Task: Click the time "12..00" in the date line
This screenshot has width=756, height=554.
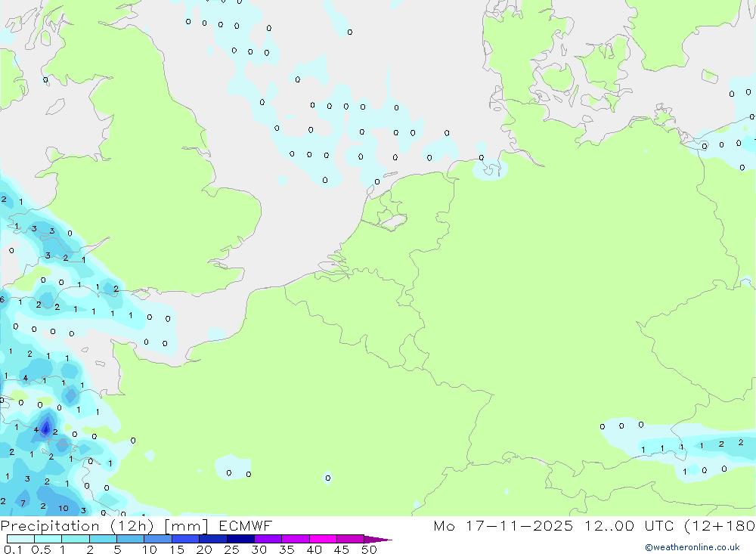Action: [609, 525]
